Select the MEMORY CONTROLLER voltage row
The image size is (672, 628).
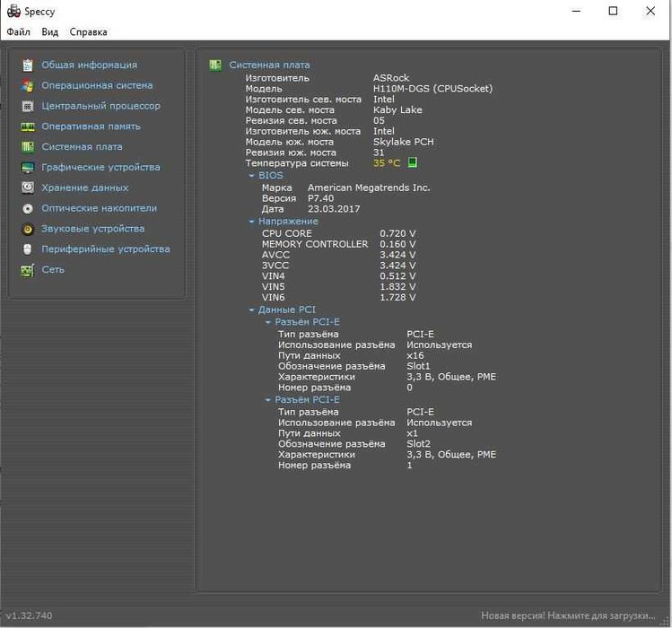click(x=338, y=244)
